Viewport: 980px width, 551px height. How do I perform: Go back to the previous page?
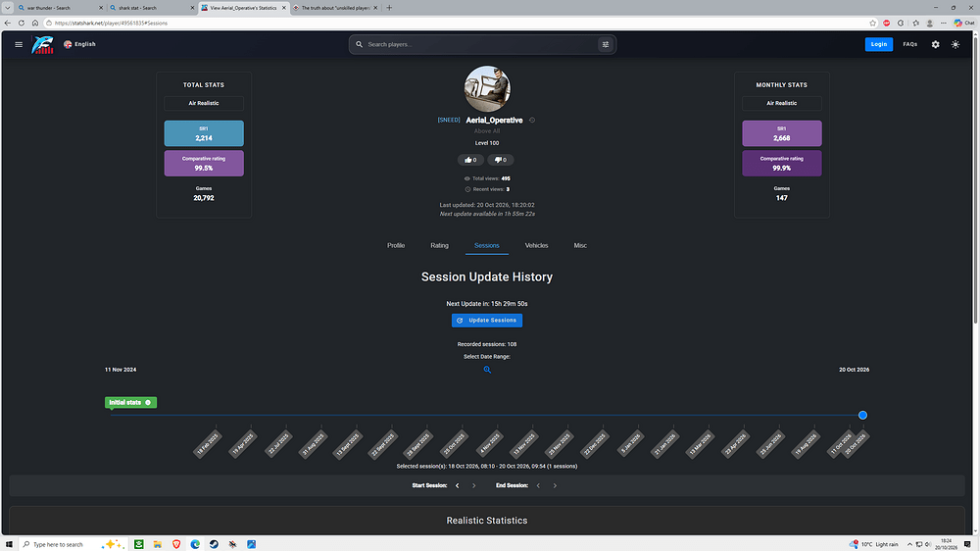pyautogui.click(x=8, y=24)
